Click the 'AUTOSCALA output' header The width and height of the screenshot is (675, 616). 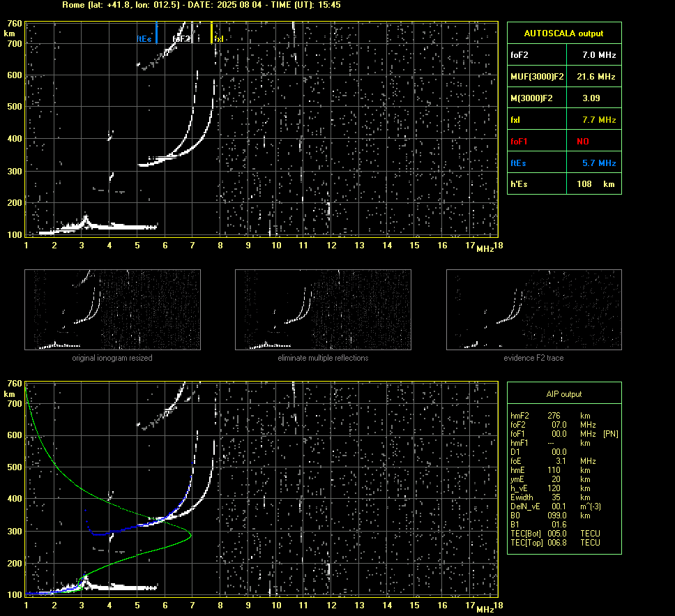pyautogui.click(x=564, y=33)
